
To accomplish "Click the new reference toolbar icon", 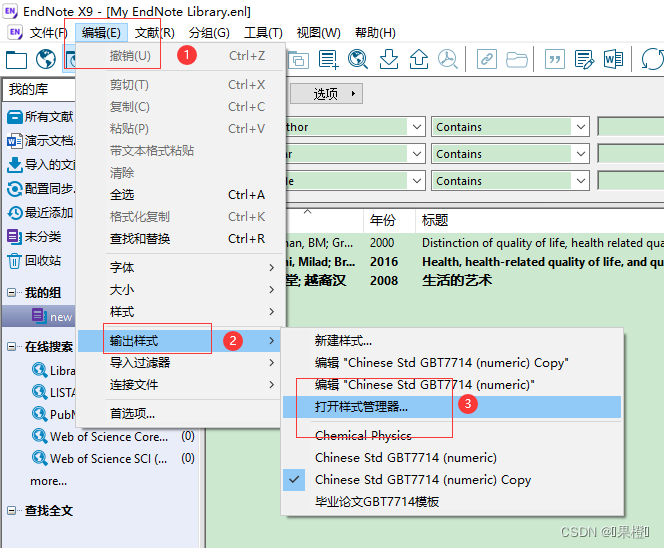I will pos(329,59).
